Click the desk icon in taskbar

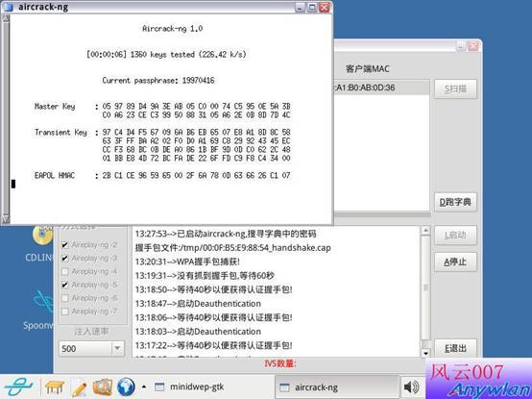pos(55,387)
